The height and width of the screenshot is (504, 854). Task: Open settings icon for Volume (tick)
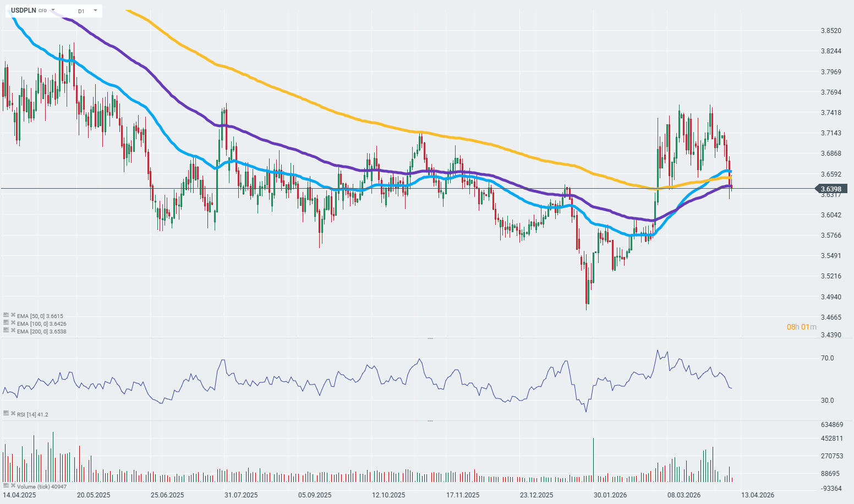pyautogui.click(x=6, y=485)
